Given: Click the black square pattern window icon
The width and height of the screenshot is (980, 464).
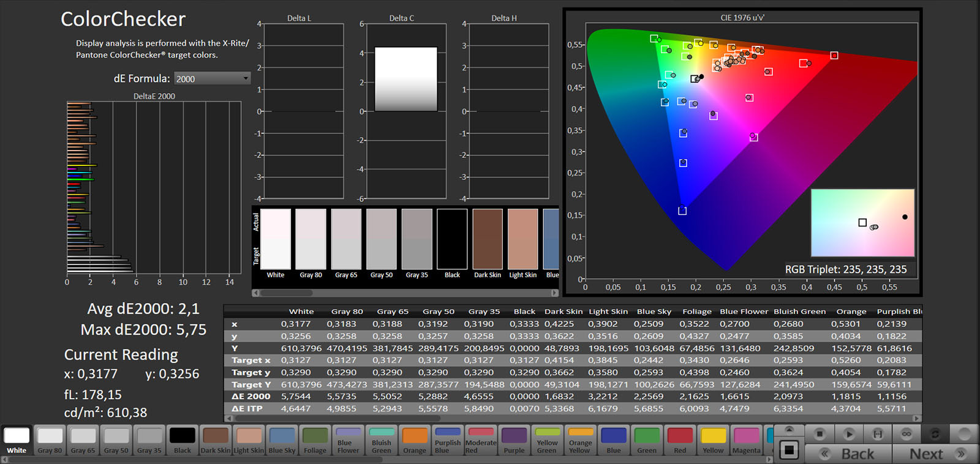Looking at the screenshot, I should pyautogui.click(x=789, y=451).
